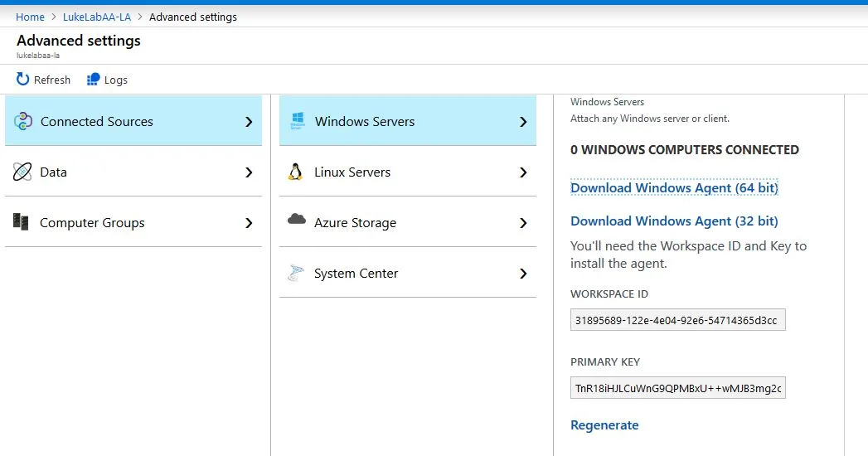The height and width of the screenshot is (456, 868).
Task: Click the Connected Sources icon
Action: tap(22, 121)
